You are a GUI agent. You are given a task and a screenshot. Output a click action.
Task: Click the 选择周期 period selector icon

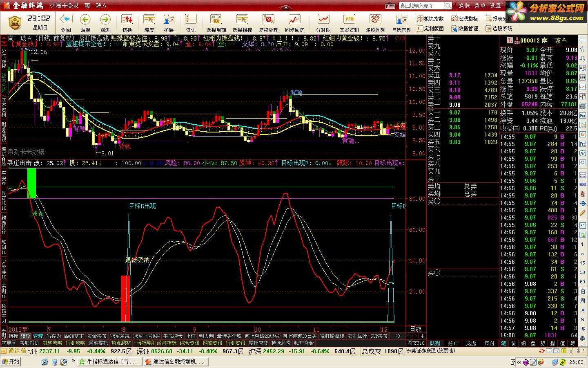[x=216, y=23]
